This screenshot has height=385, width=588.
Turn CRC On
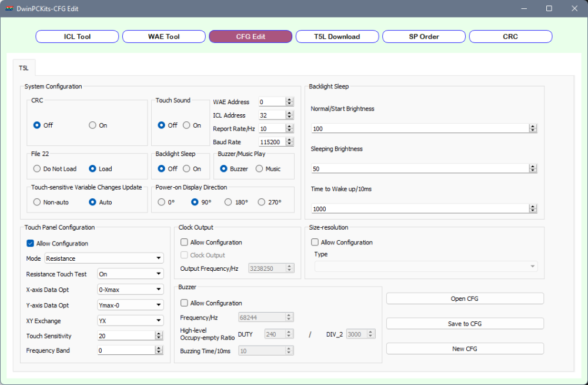[x=92, y=125]
